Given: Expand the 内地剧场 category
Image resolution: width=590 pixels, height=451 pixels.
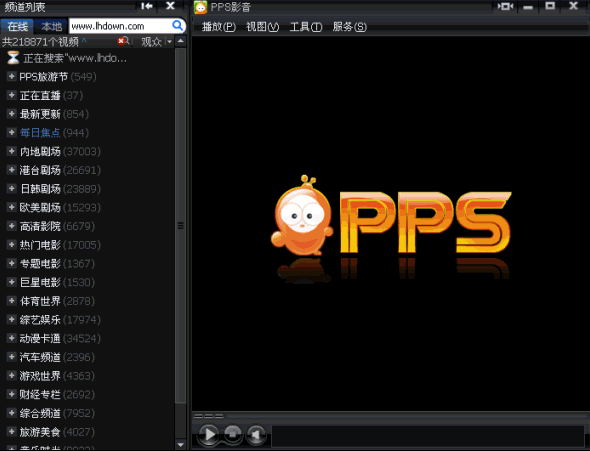Looking at the screenshot, I should pyautogui.click(x=11, y=151).
